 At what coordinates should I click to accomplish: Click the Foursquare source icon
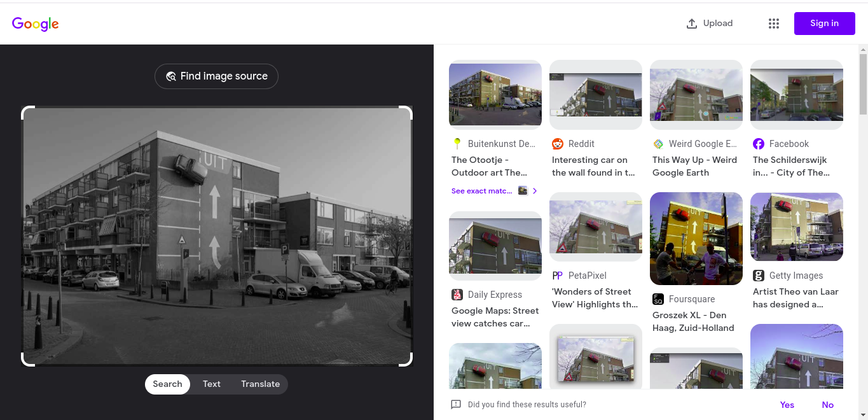(x=658, y=299)
